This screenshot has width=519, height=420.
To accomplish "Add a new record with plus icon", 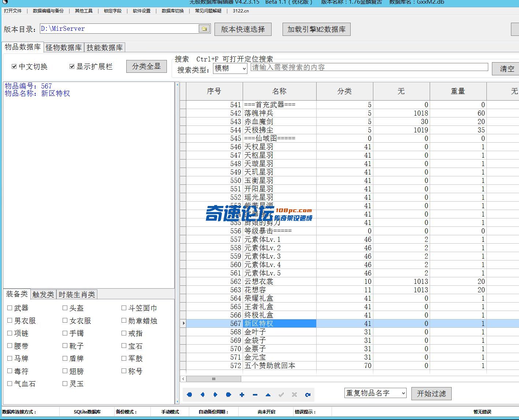I will [x=242, y=395].
